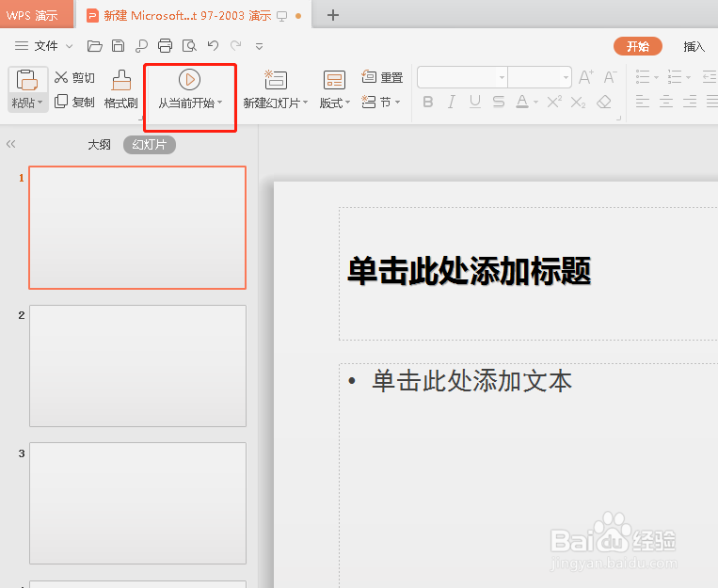Expand the 粘贴 paste dropdown
The width and height of the screenshot is (718, 588).
40,103
